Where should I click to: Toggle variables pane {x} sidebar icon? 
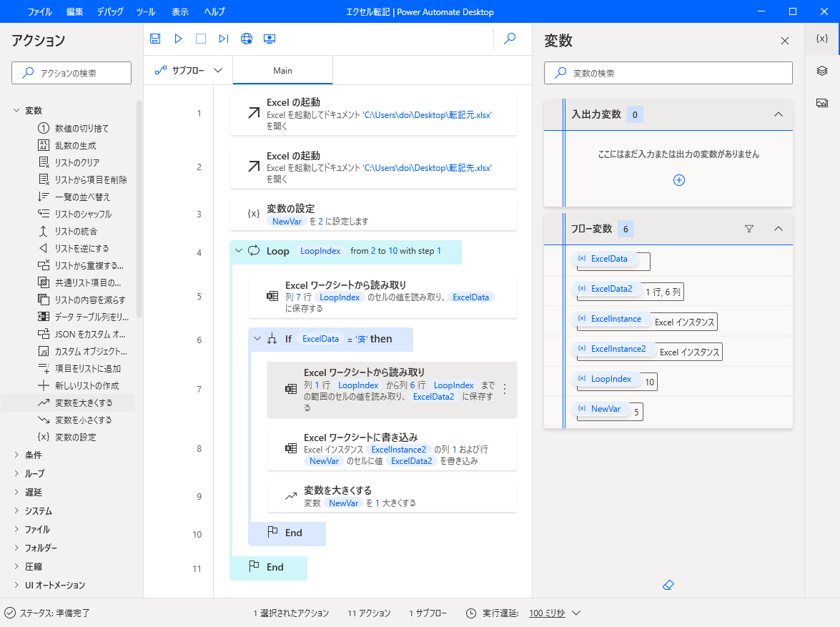click(x=822, y=39)
